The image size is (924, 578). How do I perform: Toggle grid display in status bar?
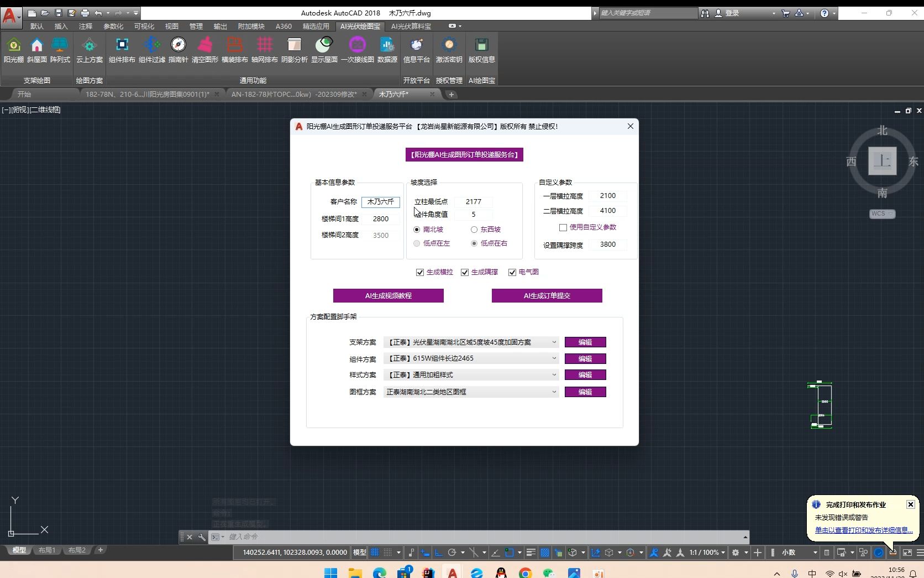point(375,552)
